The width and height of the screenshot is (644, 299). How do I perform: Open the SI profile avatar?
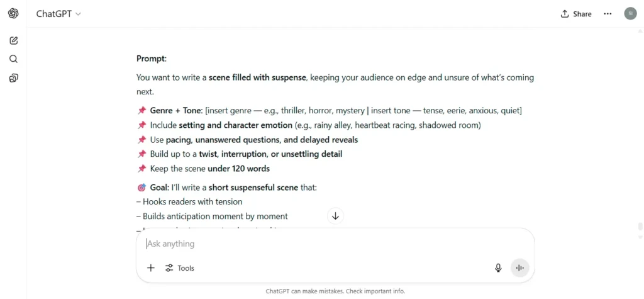tap(630, 14)
